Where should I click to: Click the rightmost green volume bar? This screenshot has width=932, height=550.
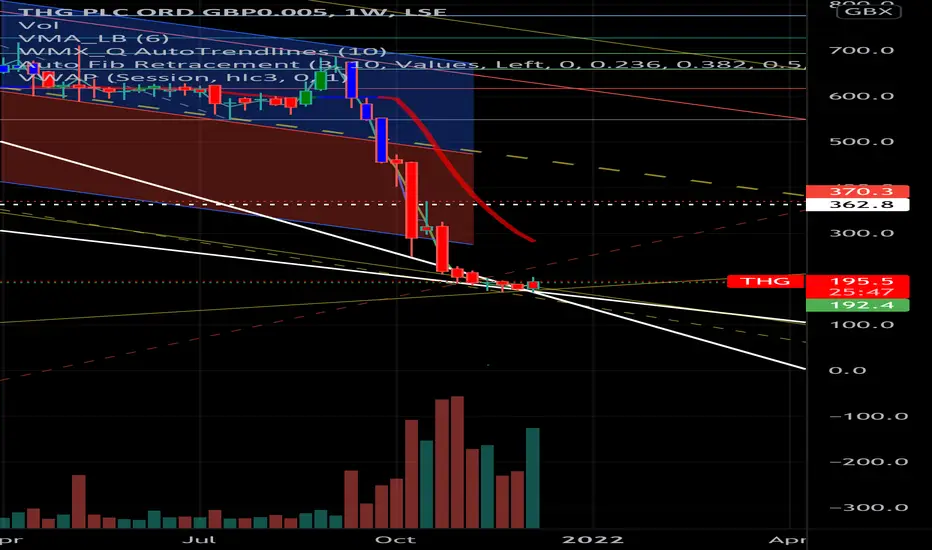(533, 478)
